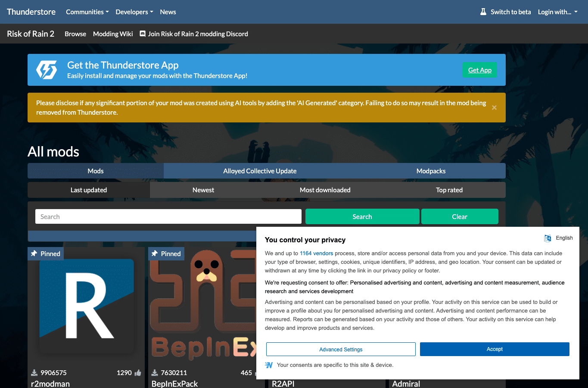This screenshot has width=588, height=388.
Task: Open the Modding Wiki link
Action: click(113, 34)
